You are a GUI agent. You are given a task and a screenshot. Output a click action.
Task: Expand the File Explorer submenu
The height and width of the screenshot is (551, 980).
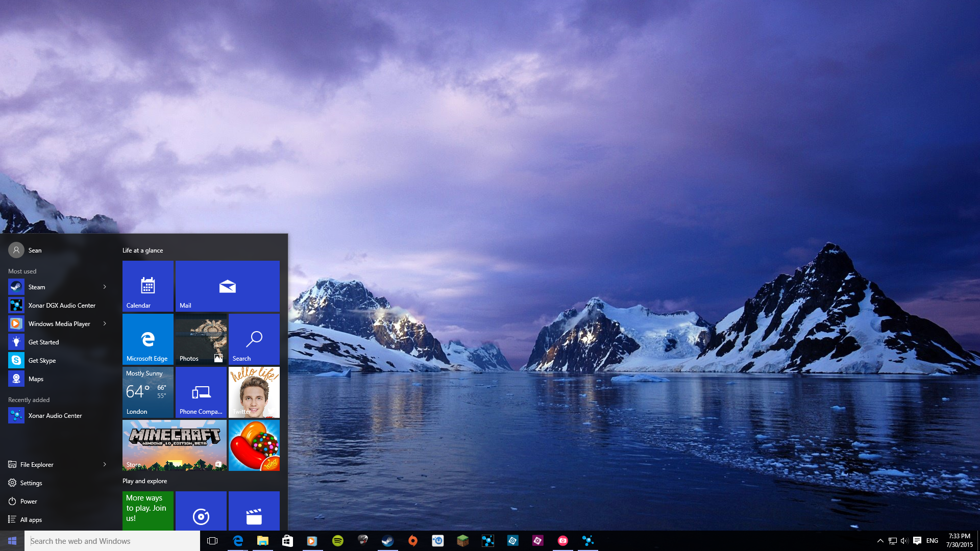(x=105, y=464)
